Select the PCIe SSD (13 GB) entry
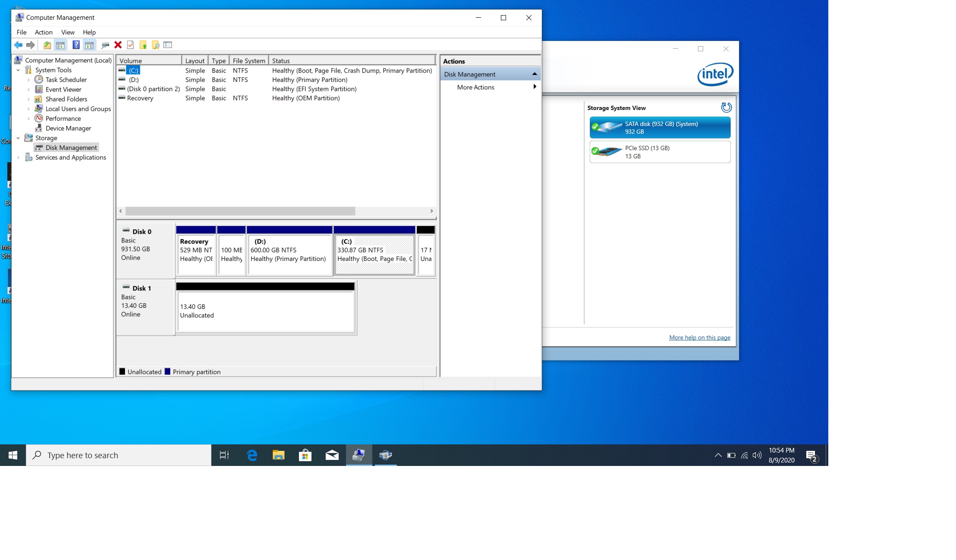 pos(660,152)
